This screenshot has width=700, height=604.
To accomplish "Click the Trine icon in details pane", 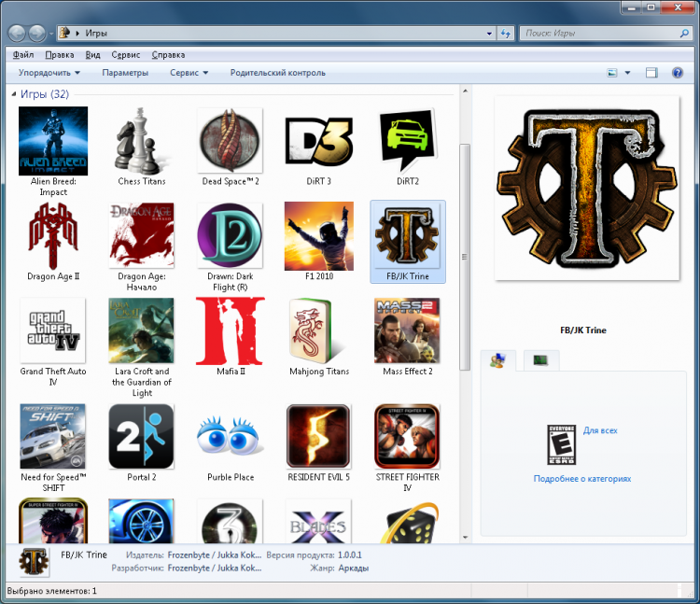I will (34, 562).
